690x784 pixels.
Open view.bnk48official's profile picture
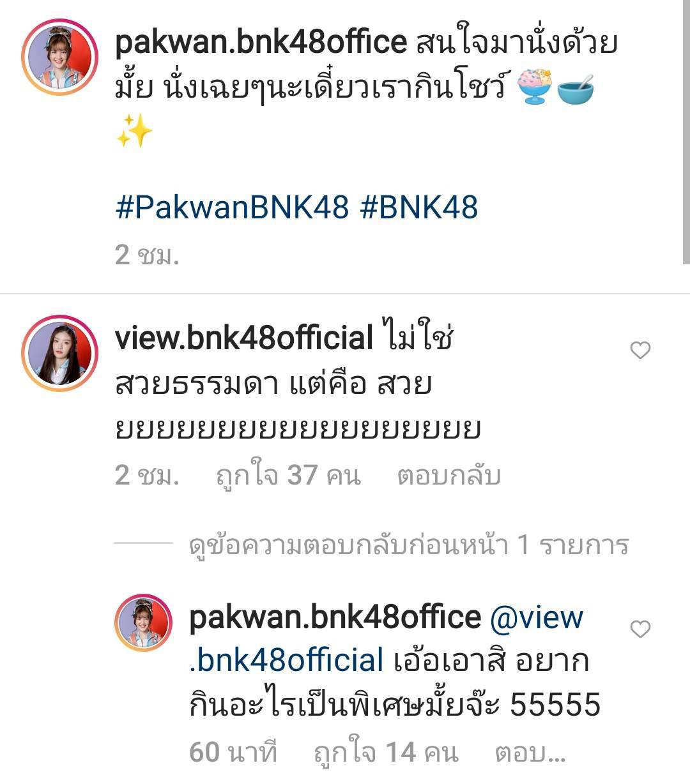coord(60,352)
